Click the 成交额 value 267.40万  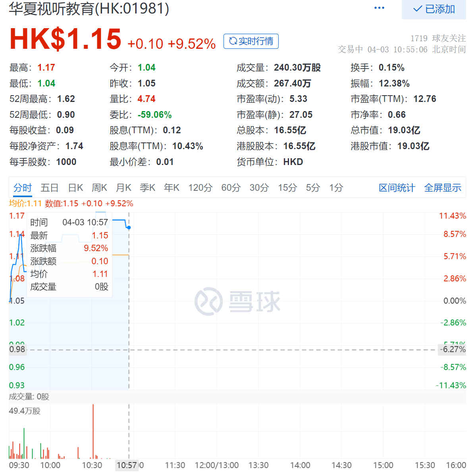click(293, 83)
